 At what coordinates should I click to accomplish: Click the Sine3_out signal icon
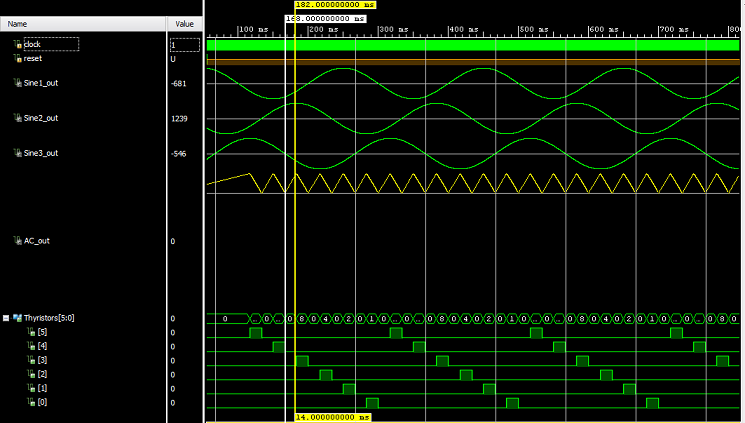pyautogui.click(x=17, y=153)
